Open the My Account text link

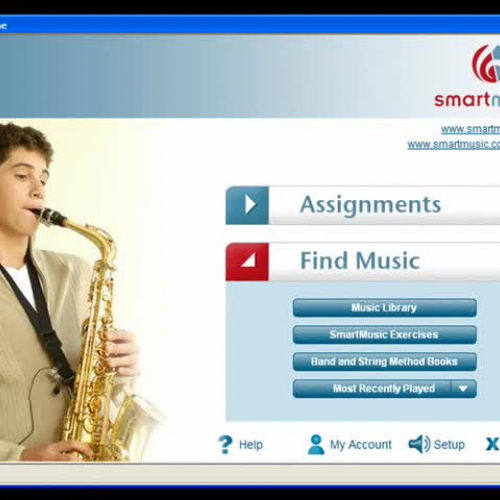(361, 445)
